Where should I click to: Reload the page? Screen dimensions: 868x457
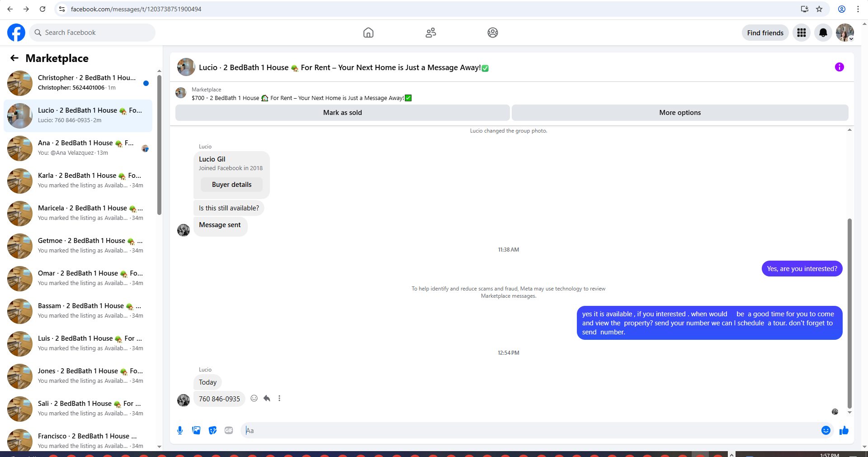(x=42, y=9)
